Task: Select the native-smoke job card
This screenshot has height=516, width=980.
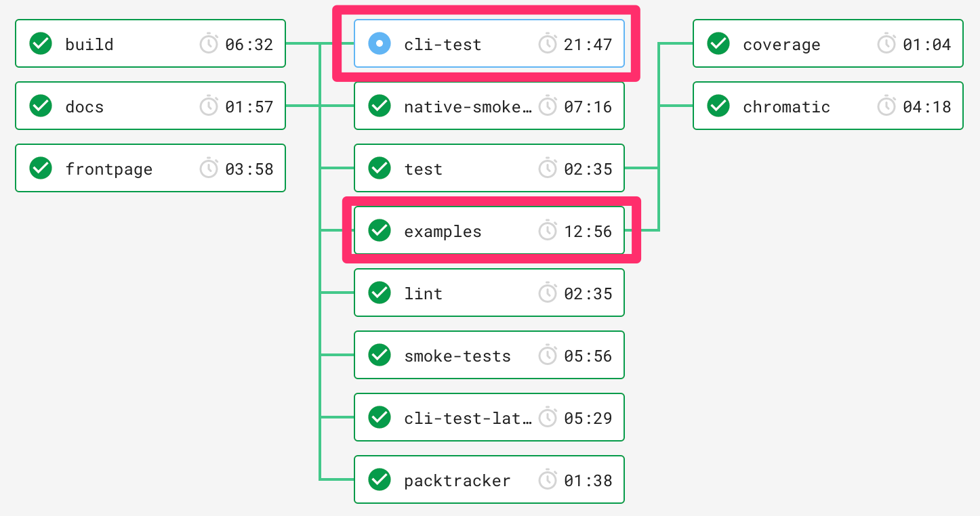Action: (489, 106)
